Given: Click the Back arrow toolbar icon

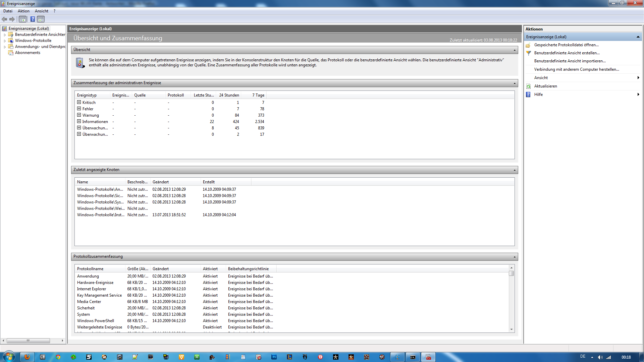Looking at the screenshot, I should pos(4,19).
